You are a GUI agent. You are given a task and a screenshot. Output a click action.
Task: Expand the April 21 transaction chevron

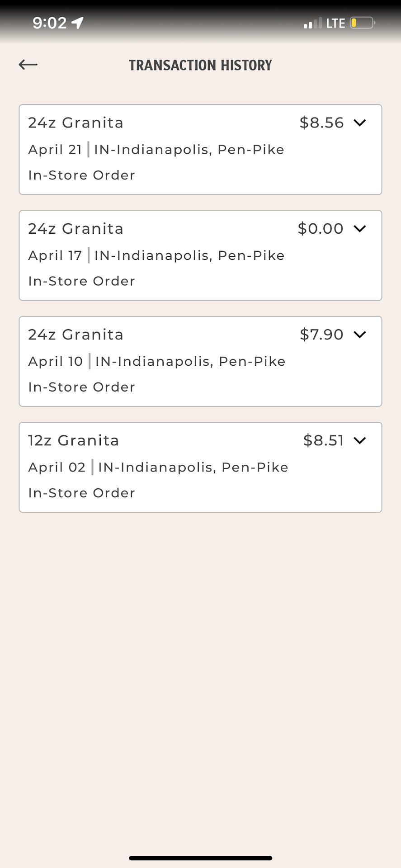tap(360, 123)
